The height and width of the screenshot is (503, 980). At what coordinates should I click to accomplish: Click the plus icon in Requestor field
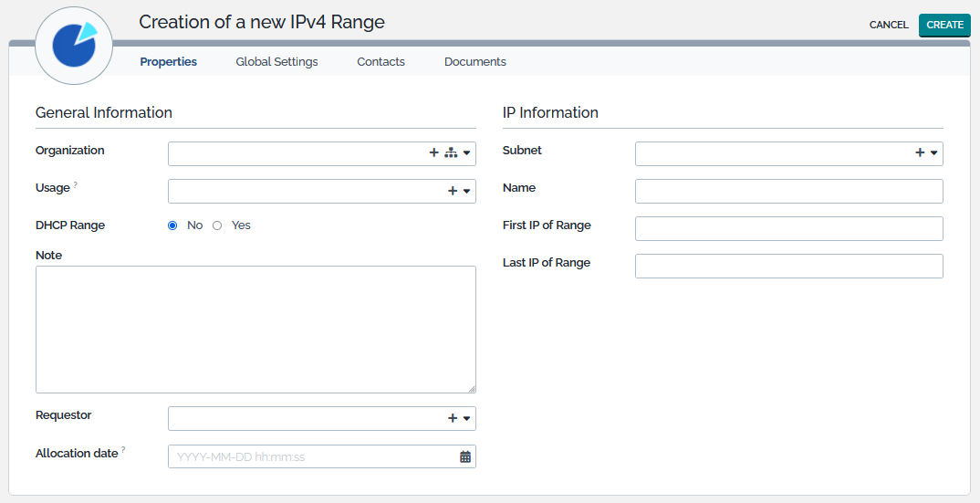click(452, 418)
